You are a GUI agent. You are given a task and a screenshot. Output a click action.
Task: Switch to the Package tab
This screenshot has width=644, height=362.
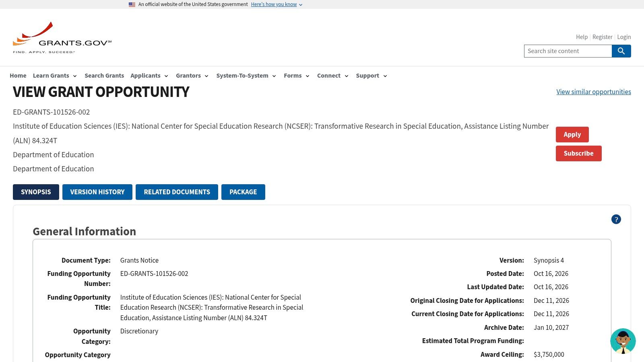coord(243,192)
